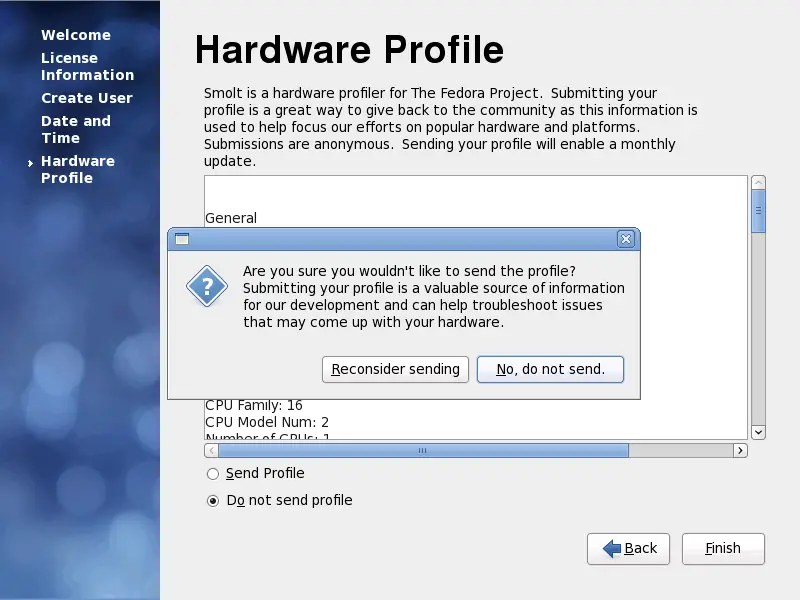Select 'Hardware Profile' in the sidebar

78,169
